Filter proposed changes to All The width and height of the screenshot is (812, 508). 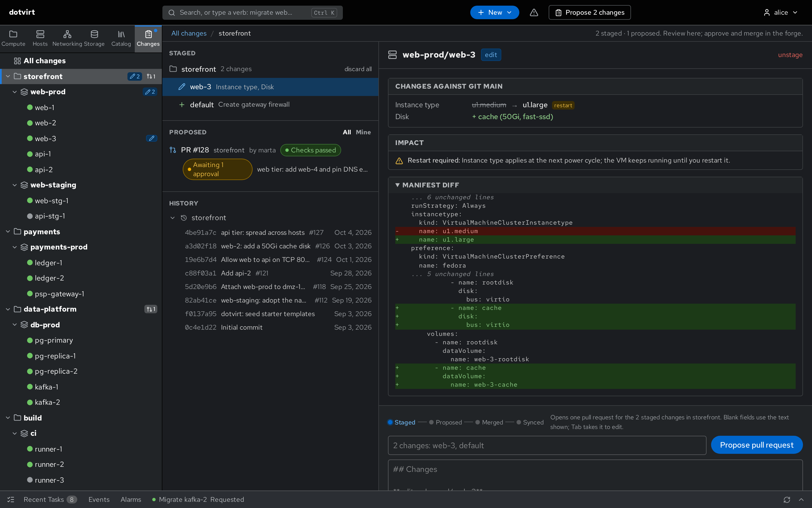pos(347,132)
